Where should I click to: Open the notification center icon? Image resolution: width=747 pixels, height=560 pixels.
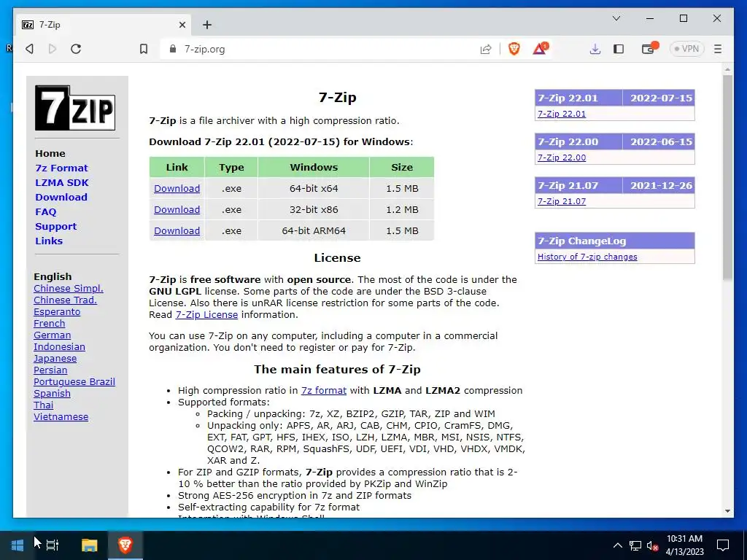tap(723, 545)
